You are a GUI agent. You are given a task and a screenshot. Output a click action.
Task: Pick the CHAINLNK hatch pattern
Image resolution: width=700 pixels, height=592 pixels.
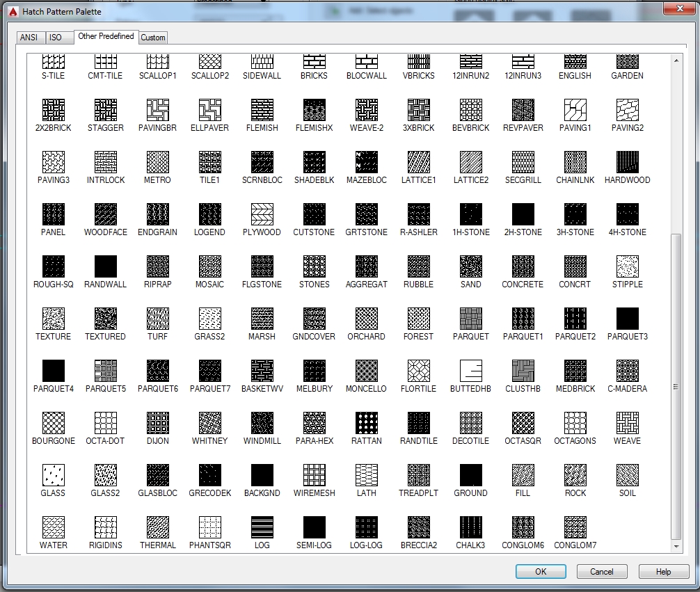tap(575, 162)
